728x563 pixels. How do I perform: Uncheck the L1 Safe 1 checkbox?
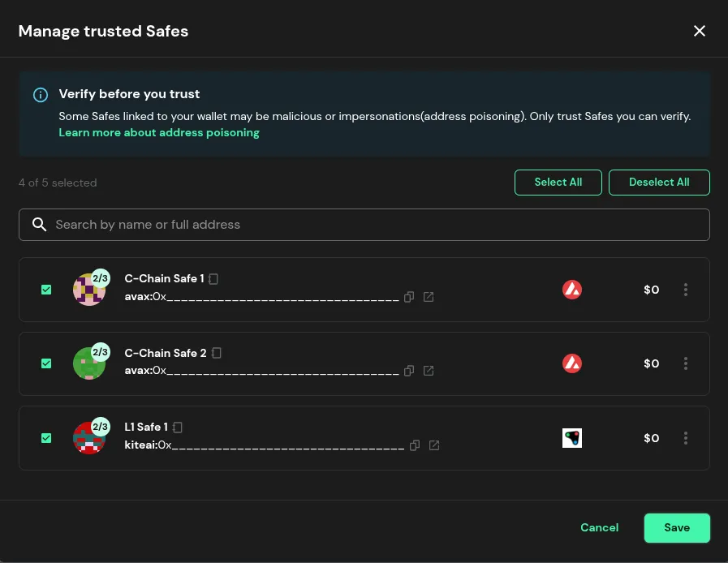(x=46, y=438)
